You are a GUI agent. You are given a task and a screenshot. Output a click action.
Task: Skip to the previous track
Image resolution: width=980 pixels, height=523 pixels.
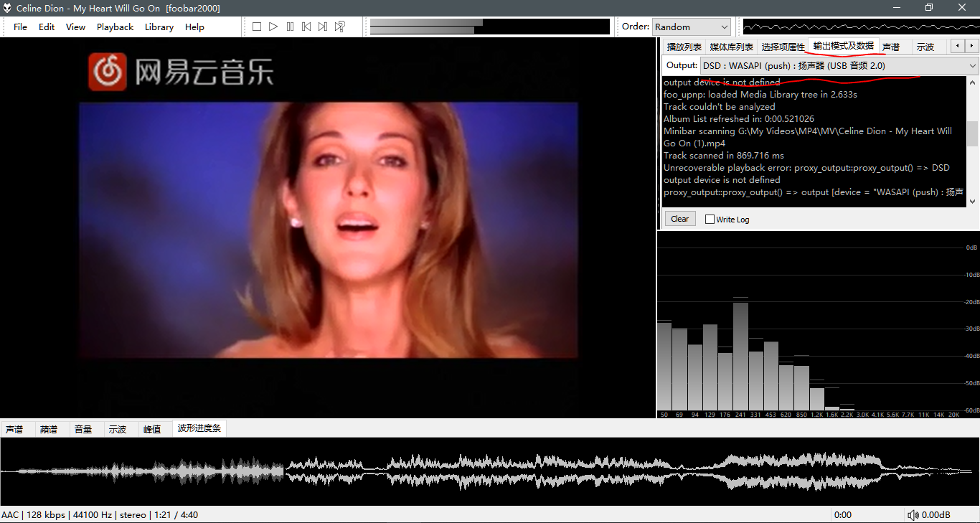point(306,27)
